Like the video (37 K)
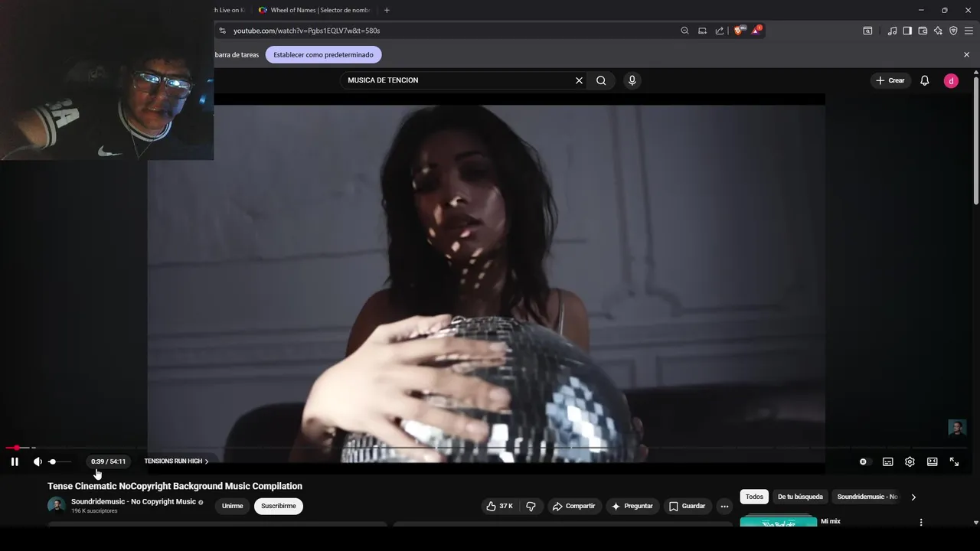The height and width of the screenshot is (551, 980). 499,506
